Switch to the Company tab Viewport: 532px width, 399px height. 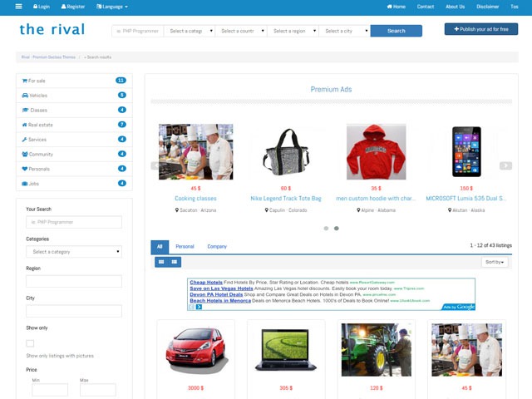coord(217,247)
